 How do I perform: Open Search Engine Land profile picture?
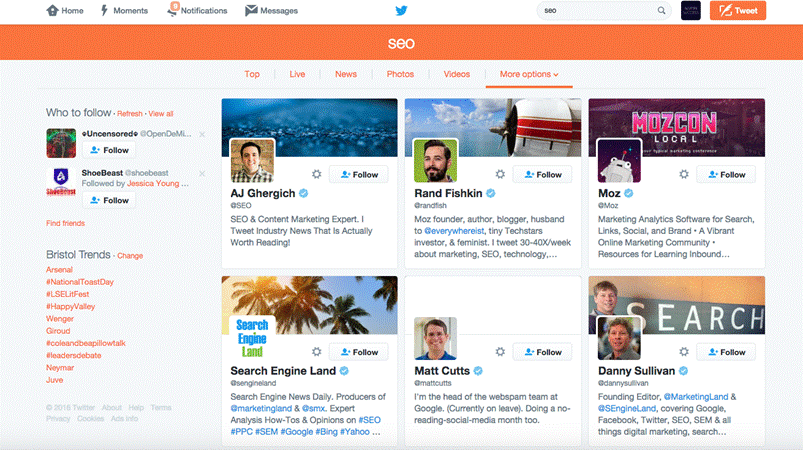click(252, 338)
